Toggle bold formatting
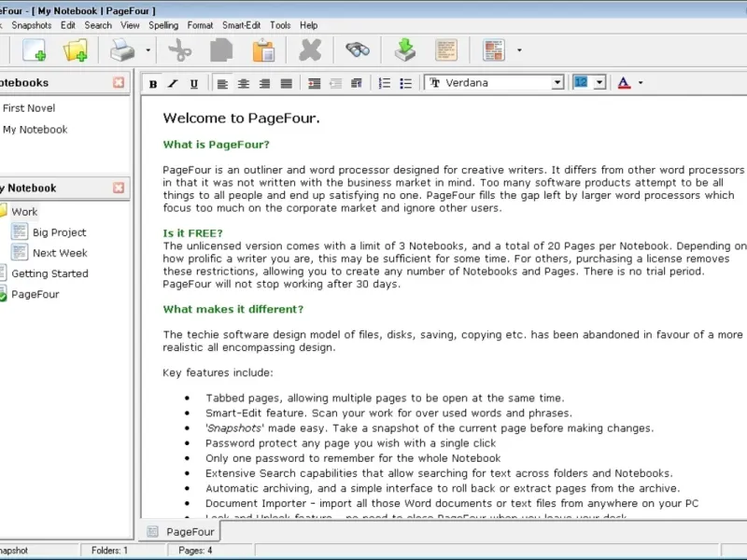Image resolution: width=747 pixels, height=560 pixels. 153,84
